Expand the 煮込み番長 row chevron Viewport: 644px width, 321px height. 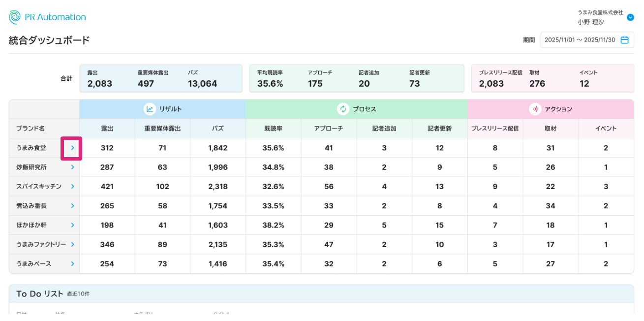point(72,206)
